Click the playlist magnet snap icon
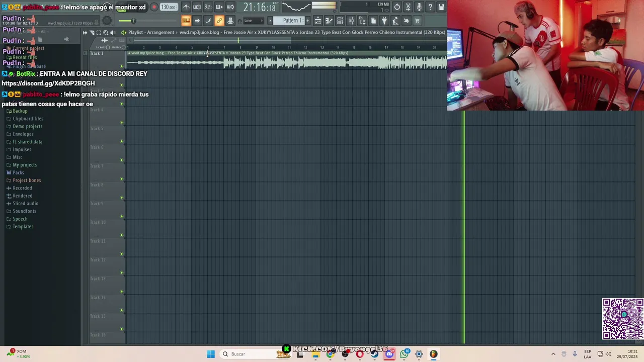This screenshot has height=362, width=644. [x=92, y=32]
